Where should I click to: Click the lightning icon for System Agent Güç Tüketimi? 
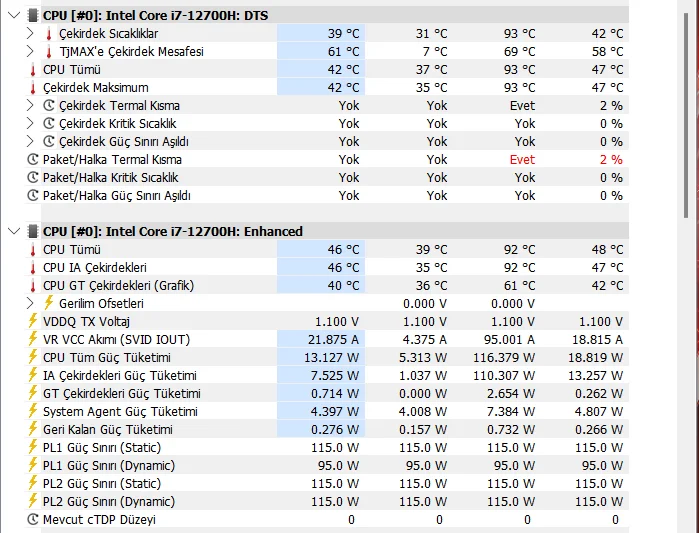tap(32, 412)
